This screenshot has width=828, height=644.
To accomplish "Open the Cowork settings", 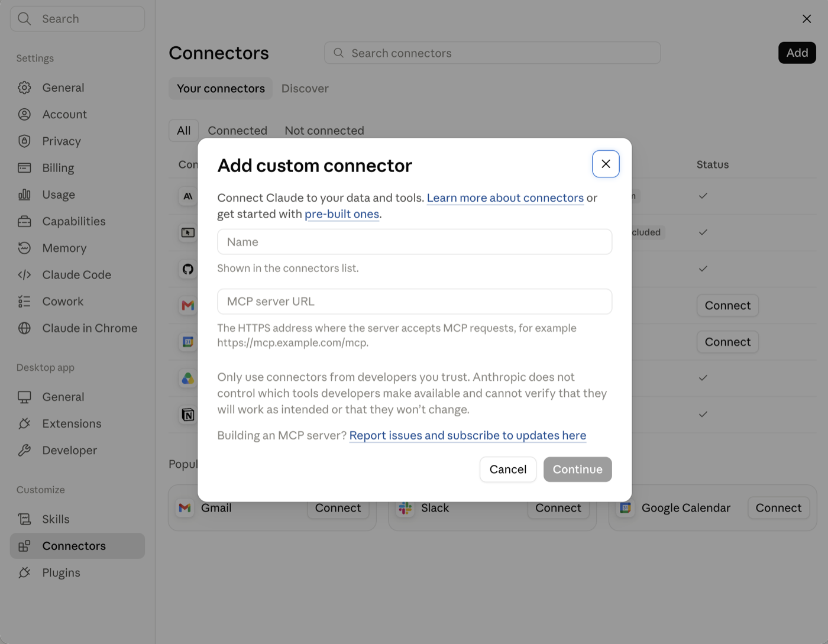I will (77, 302).
